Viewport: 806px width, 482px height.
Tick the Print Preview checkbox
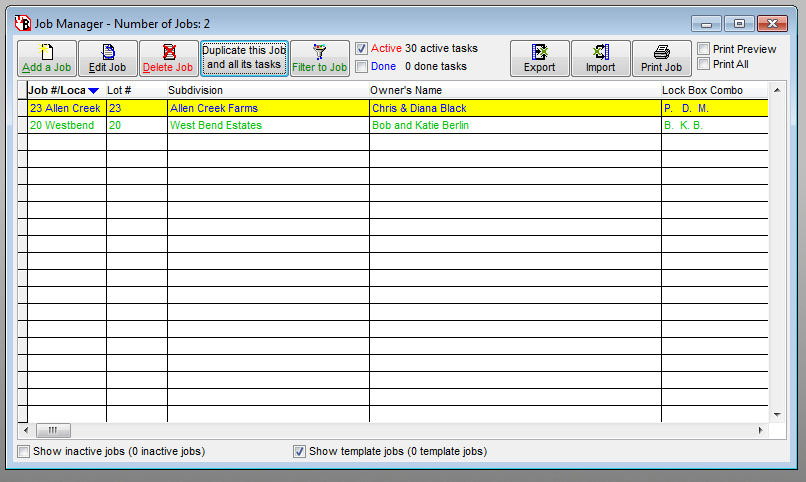tap(704, 49)
